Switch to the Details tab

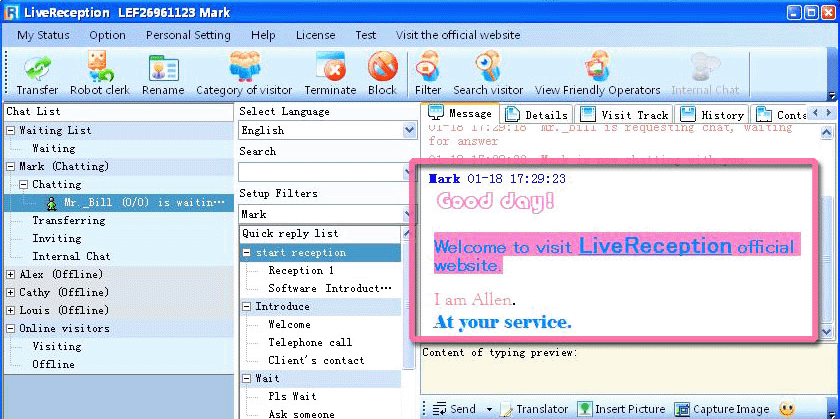coord(536,115)
